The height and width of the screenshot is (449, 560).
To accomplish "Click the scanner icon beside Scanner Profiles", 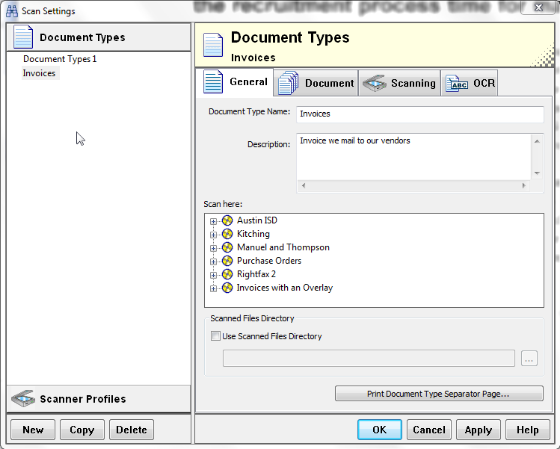I will [23, 399].
